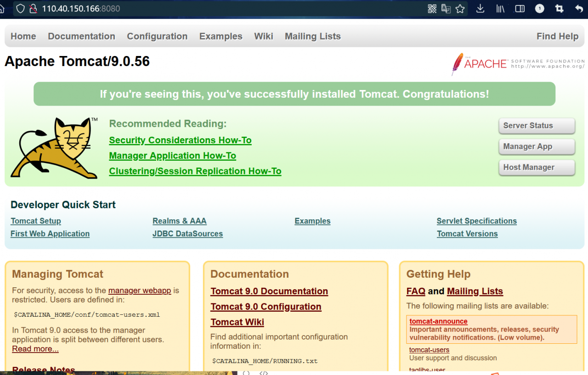Click the undo arrow icon in toolbar
The width and height of the screenshot is (588, 375).
[579, 8]
